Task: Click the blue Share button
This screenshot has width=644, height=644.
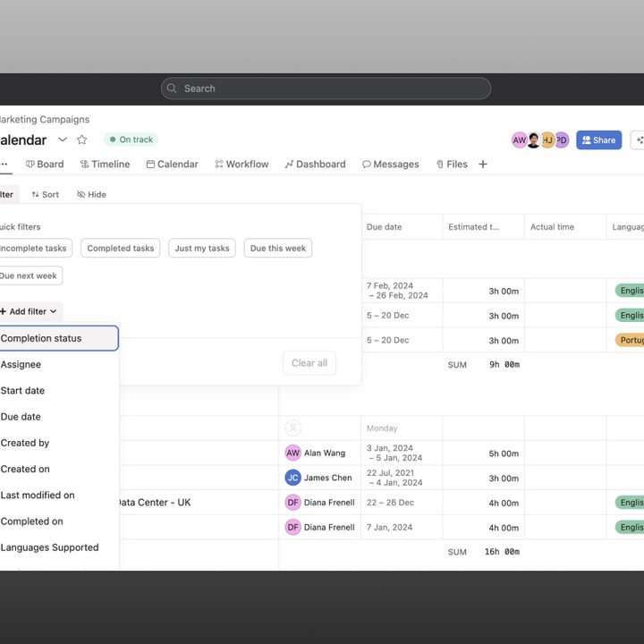Action: 598,140
